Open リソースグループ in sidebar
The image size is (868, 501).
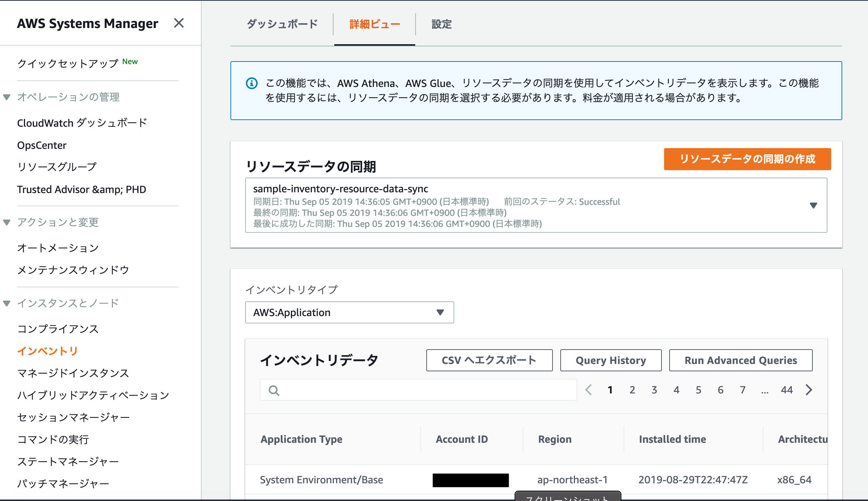(57, 167)
